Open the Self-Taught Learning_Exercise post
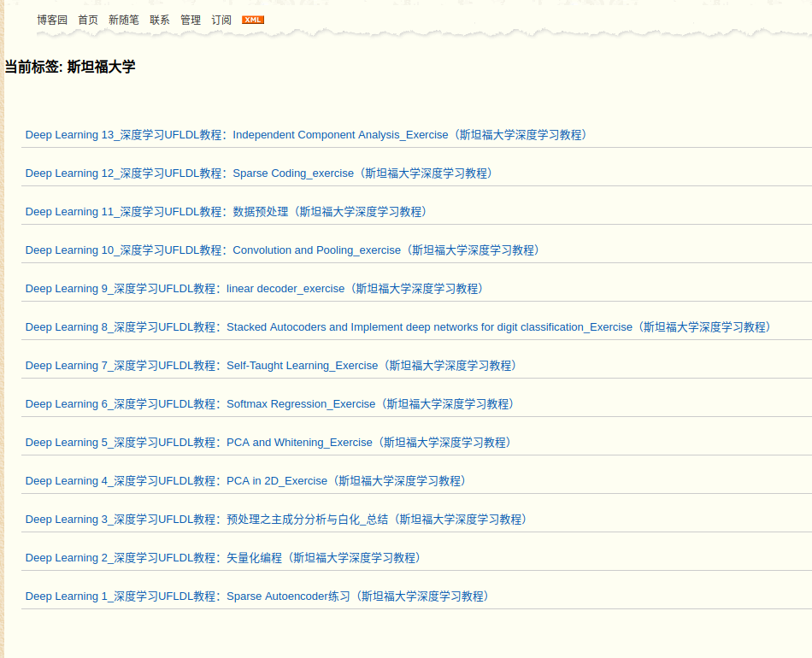 pos(269,365)
